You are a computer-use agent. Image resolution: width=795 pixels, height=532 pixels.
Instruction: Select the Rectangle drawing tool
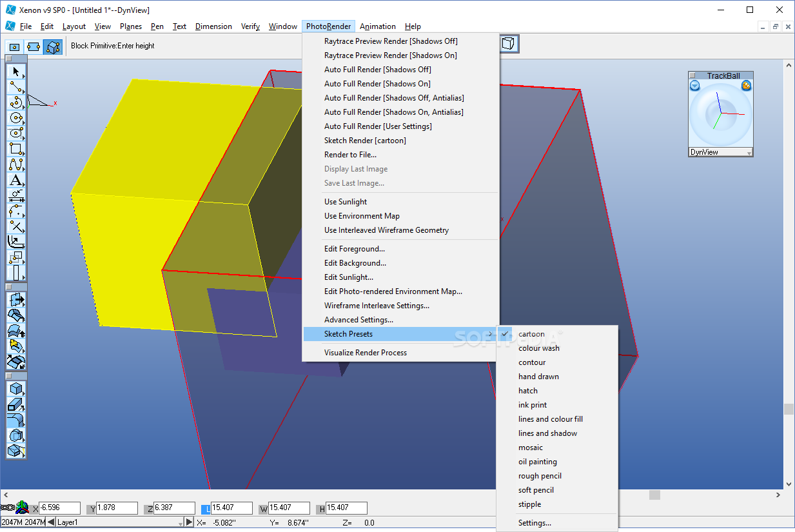[16, 148]
